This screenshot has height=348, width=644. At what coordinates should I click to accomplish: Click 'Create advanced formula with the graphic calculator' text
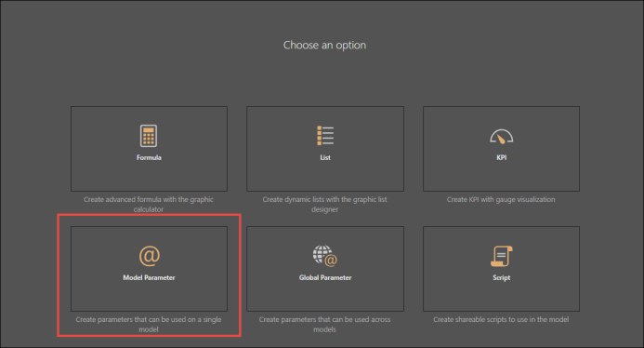tap(149, 205)
